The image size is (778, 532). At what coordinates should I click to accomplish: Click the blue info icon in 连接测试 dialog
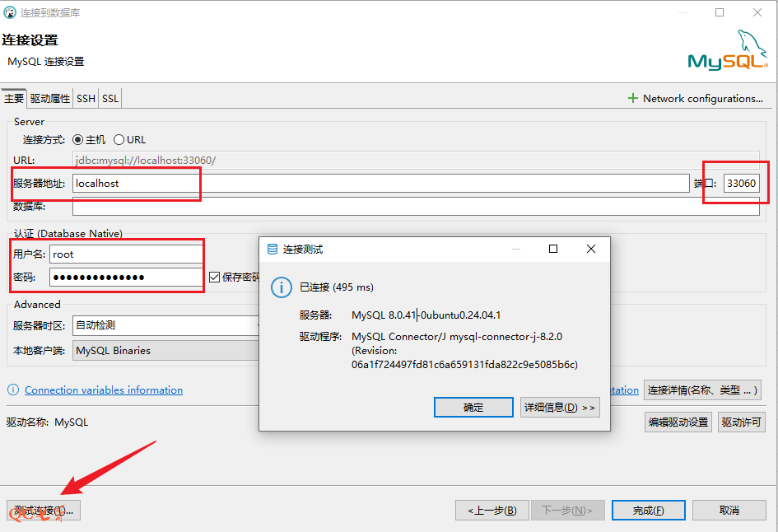click(282, 287)
